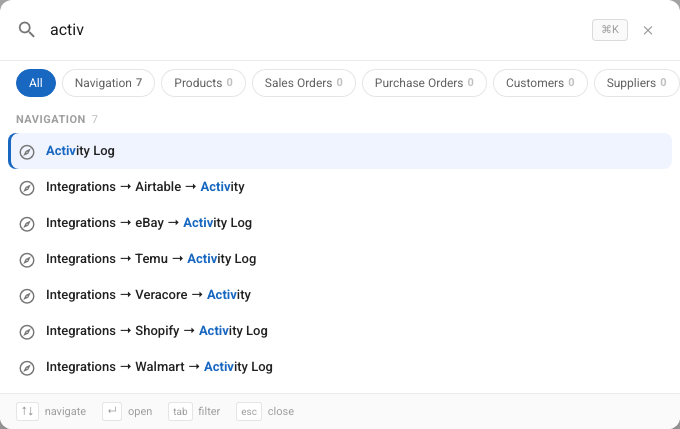The height and width of the screenshot is (429, 680).
Task: Open Integrations Temu Activity Log result
Action: point(340,259)
